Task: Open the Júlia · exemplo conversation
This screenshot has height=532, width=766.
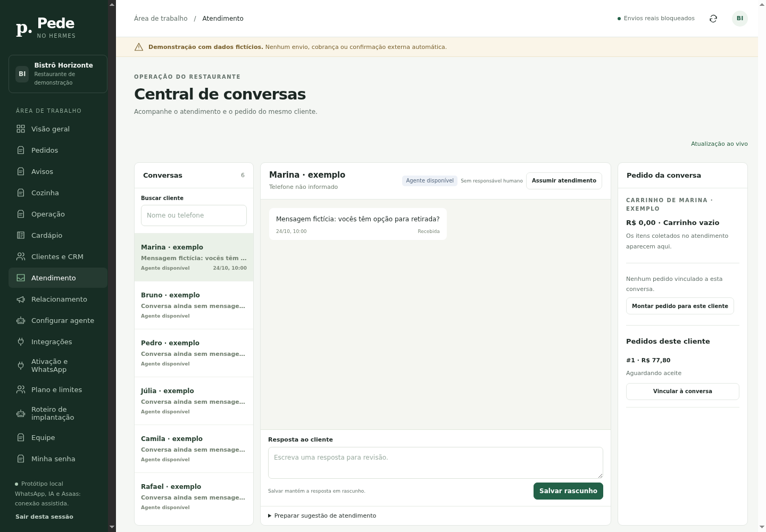Action: (x=194, y=401)
